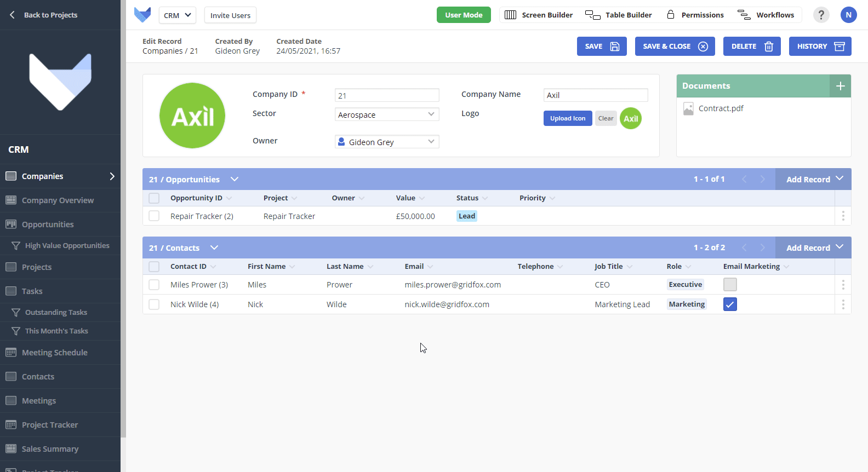This screenshot has width=868, height=472.
Task: Click the Marketing role tag
Action: pos(687,304)
